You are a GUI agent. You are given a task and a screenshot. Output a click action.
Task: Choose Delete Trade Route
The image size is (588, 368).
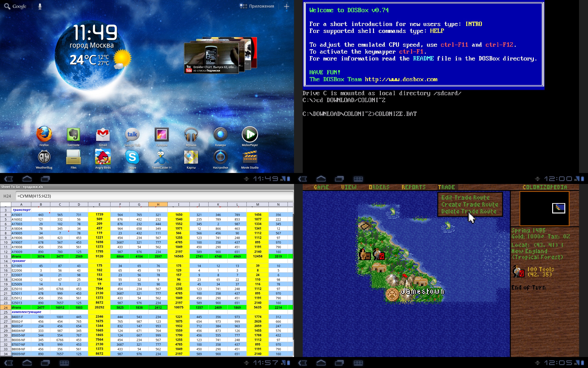pos(469,212)
